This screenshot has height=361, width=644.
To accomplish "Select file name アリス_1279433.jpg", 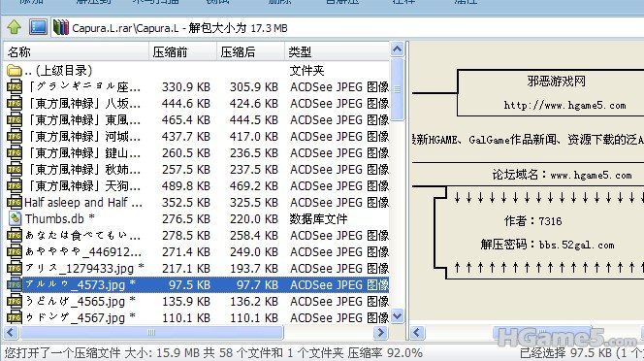I will pyautogui.click(x=84, y=268).
